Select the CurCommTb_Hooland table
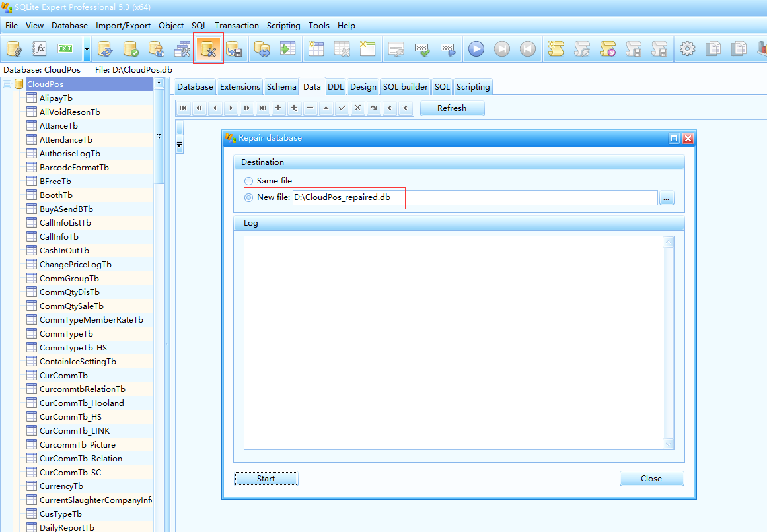The width and height of the screenshot is (767, 532). [x=82, y=403]
